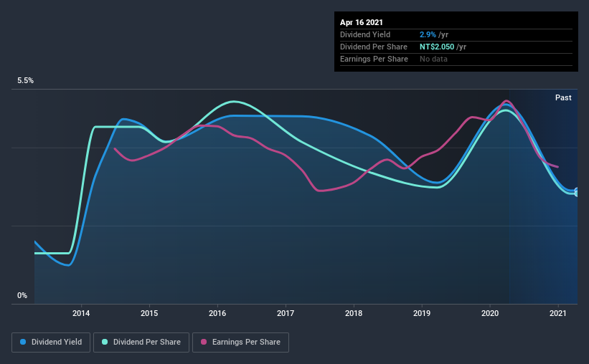Toggle the Dividend Per Share legend series
This screenshot has width=589, height=364.
point(141,343)
